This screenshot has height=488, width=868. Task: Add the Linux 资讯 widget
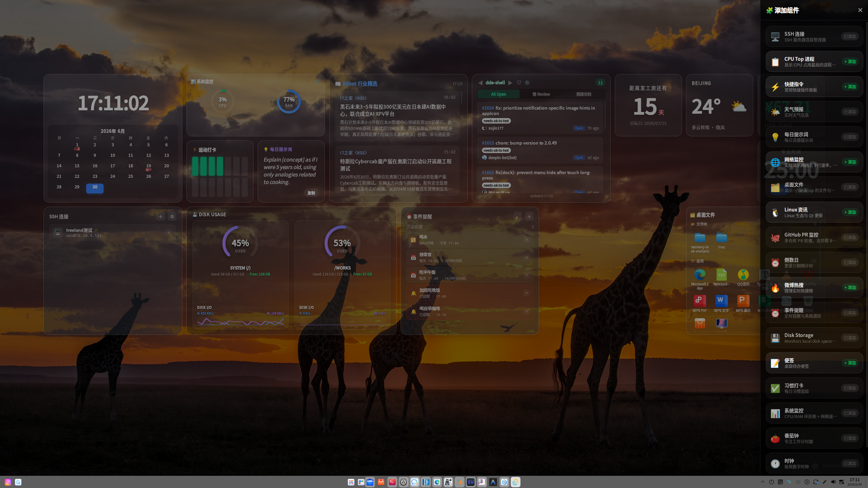[x=850, y=212]
